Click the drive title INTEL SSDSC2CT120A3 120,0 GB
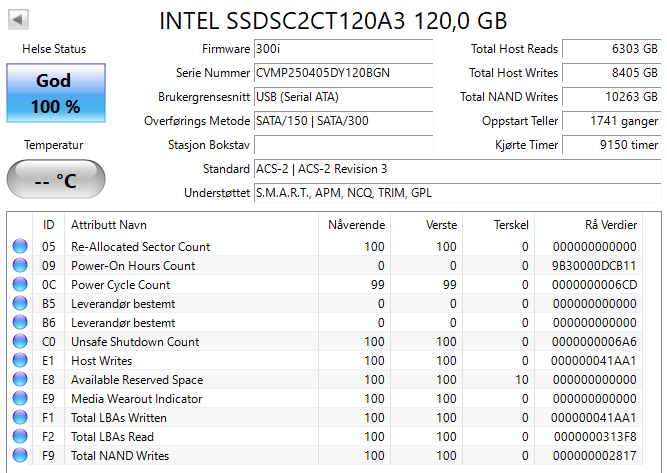Screen dimensions: 667x473 click(x=333, y=20)
